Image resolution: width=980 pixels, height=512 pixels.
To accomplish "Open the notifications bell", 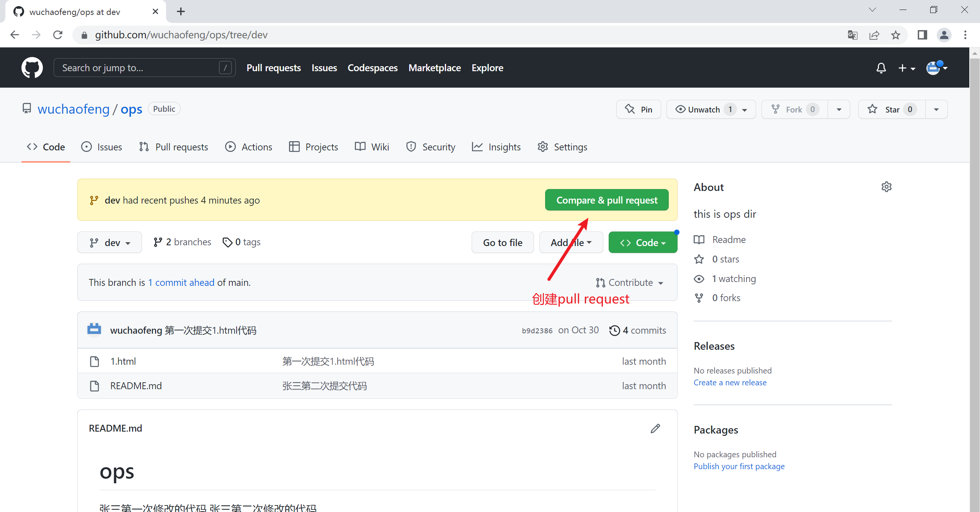I will [x=881, y=68].
